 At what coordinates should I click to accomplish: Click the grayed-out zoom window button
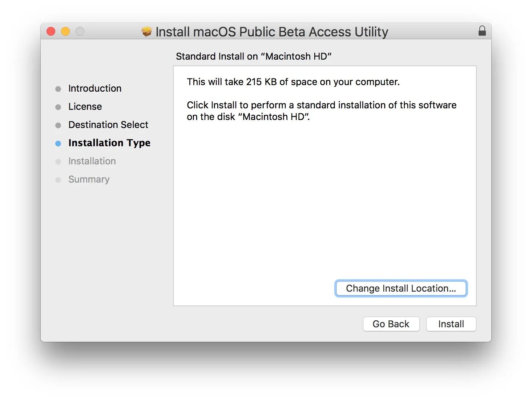pyautogui.click(x=80, y=32)
